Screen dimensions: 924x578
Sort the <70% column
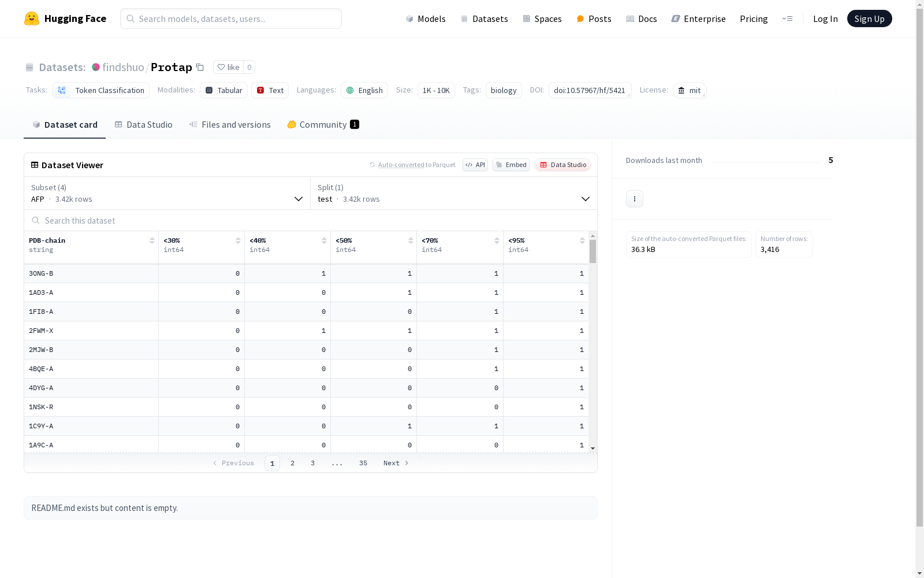(x=497, y=240)
